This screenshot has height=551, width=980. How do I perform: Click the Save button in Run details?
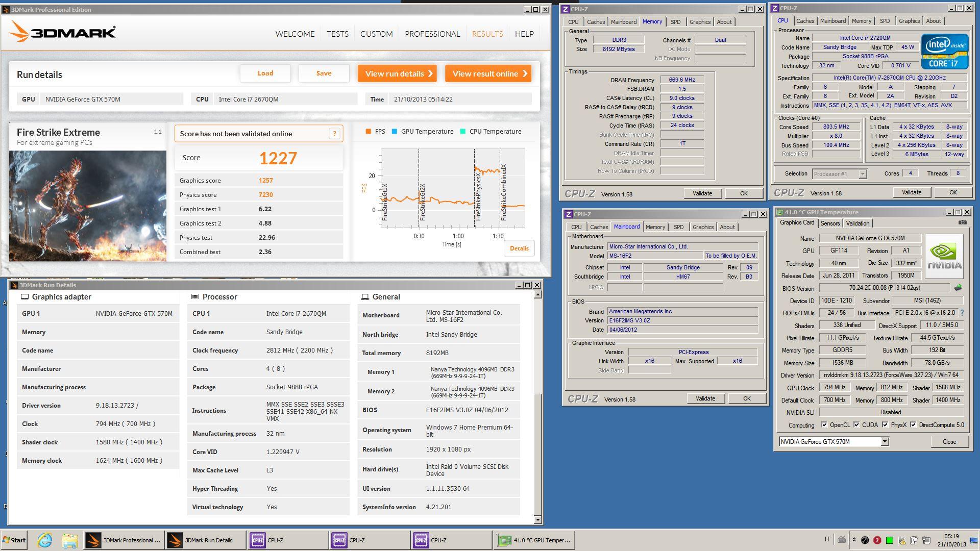coord(324,73)
